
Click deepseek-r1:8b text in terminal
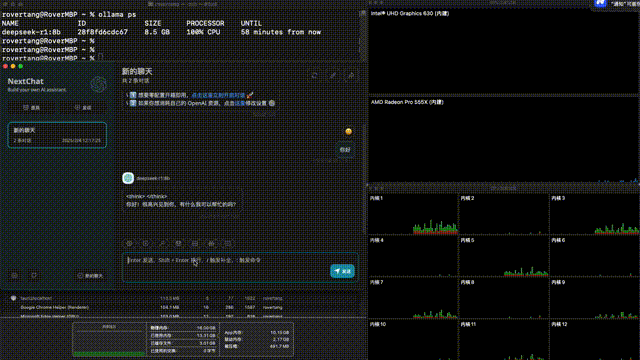[x=31, y=32]
